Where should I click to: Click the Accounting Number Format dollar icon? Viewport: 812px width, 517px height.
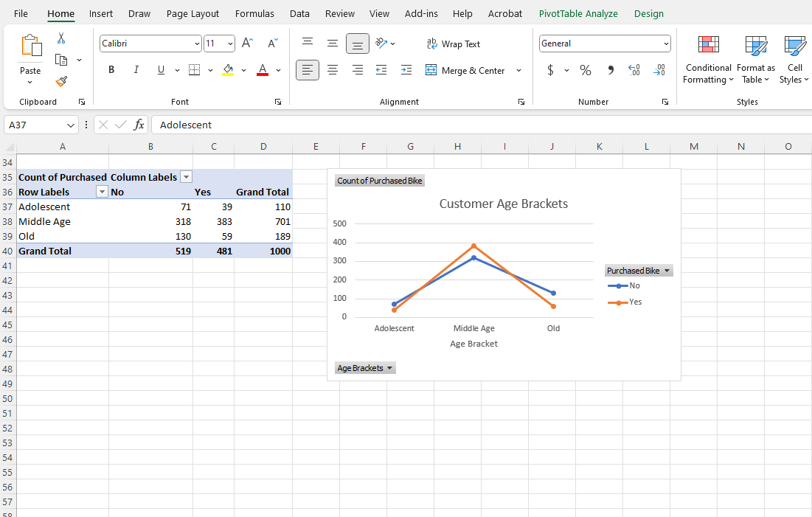552,69
